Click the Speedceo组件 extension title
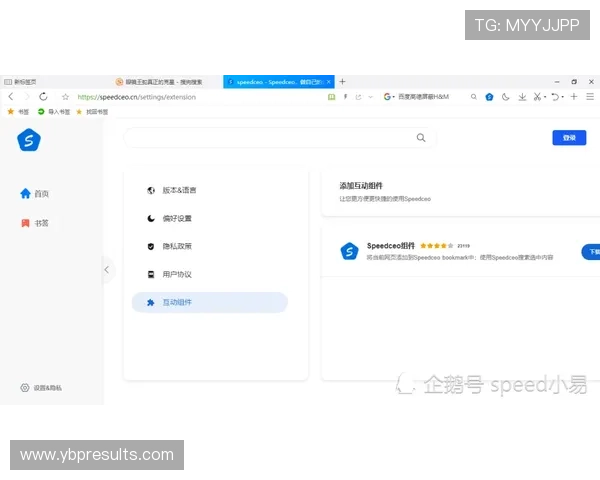This screenshot has height=480, width=600. tap(391, 245)
